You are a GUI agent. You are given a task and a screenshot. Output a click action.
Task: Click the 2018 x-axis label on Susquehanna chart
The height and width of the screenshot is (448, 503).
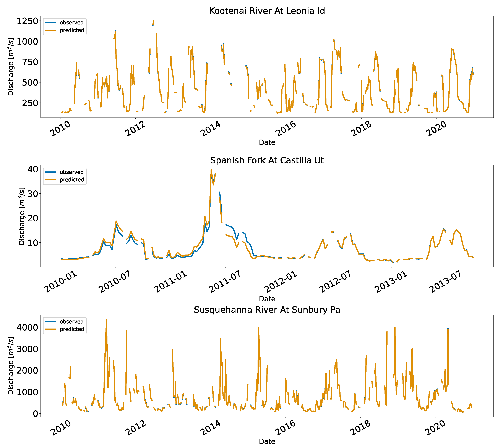coord(360,428)
